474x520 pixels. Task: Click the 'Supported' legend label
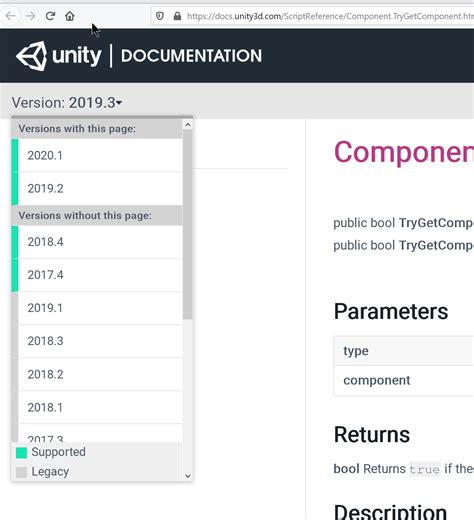point(58,452)
